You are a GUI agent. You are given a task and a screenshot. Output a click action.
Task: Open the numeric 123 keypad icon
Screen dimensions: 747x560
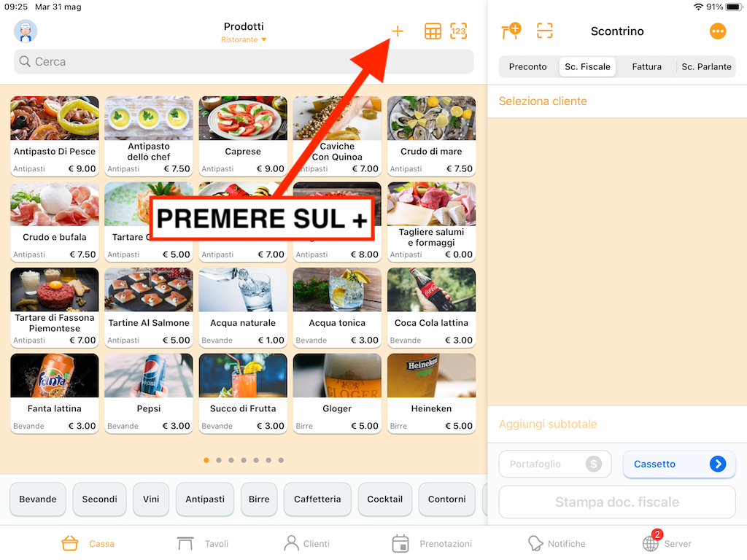coord(458,31)
